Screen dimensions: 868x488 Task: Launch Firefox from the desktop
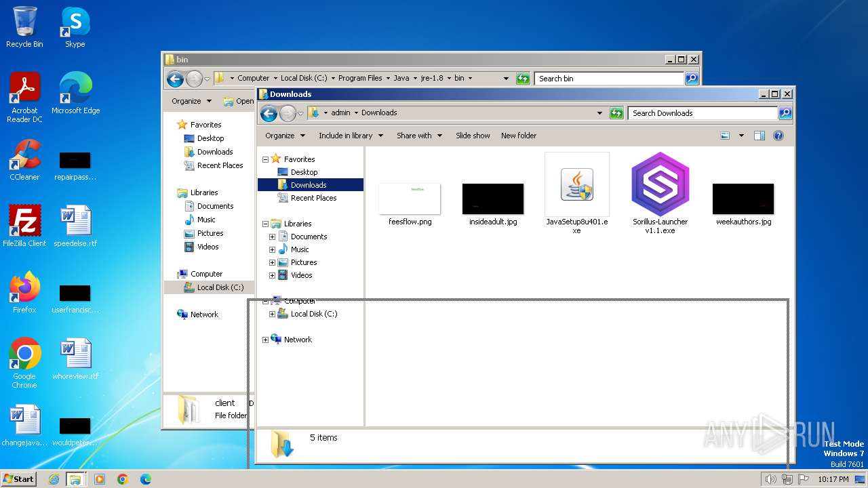[24, 293]
